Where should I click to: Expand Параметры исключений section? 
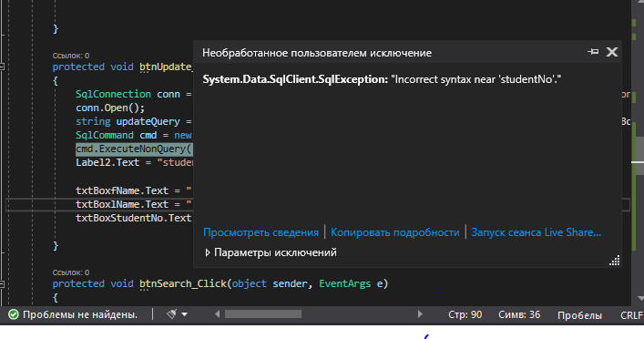click(x=271, y=252)
